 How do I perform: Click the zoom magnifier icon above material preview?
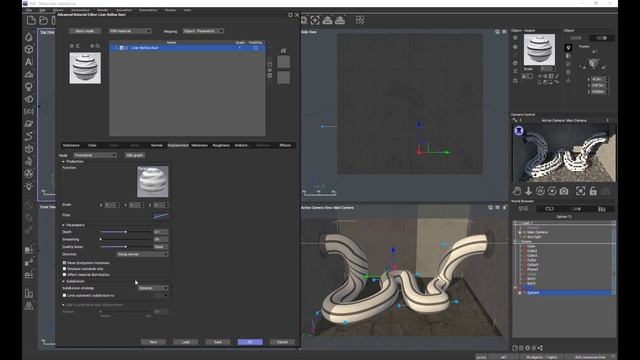point(98,46)
